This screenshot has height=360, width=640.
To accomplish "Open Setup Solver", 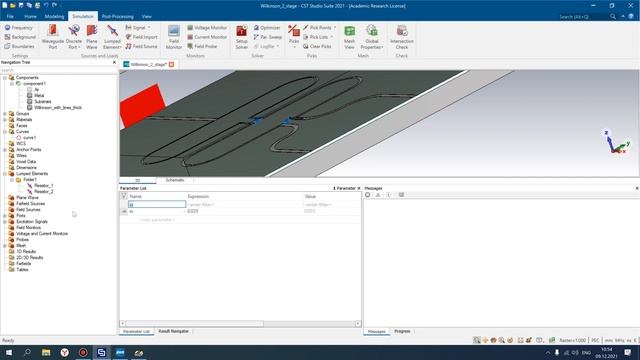I will 242,37.
